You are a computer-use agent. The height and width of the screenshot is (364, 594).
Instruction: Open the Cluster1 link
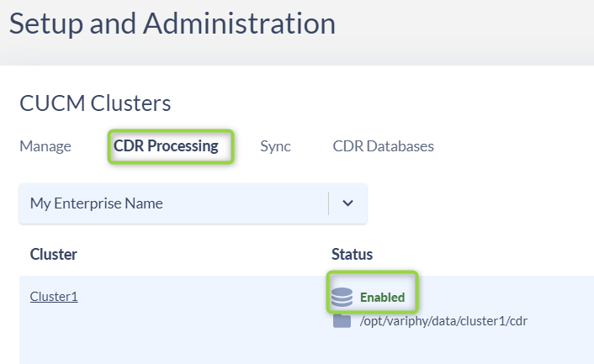54,296
